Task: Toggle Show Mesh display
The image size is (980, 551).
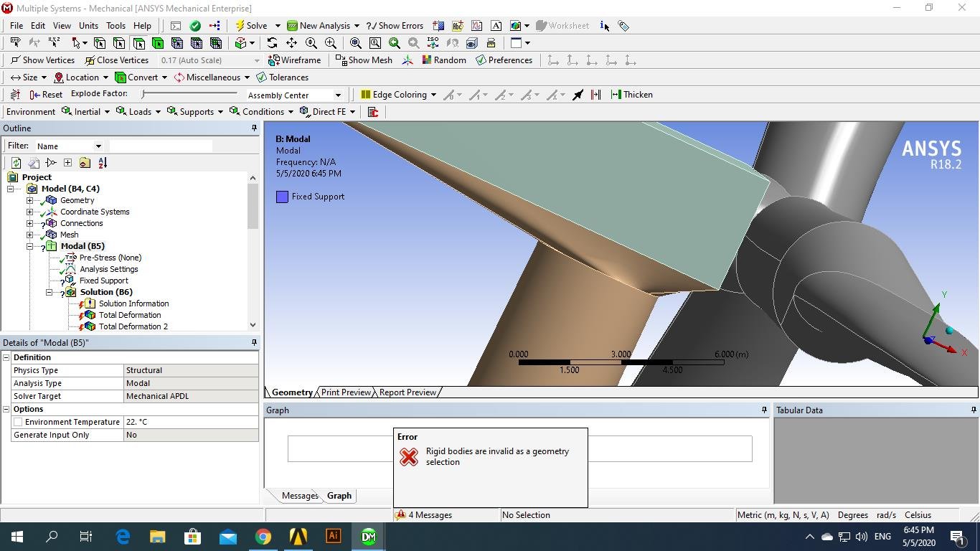Action: coord(364,60)
